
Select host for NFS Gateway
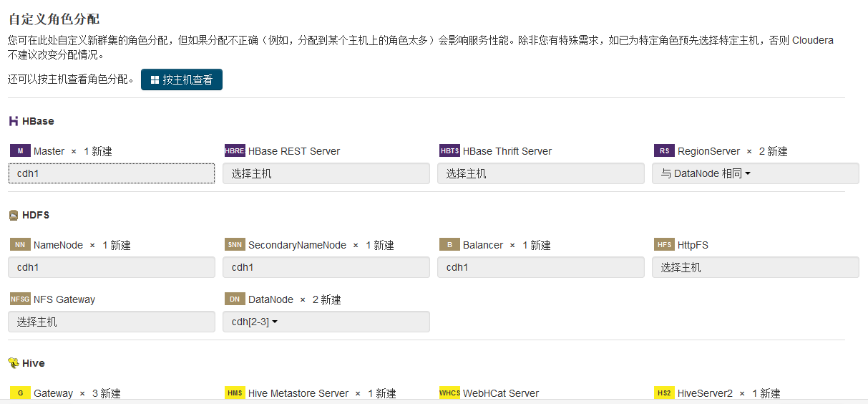(x=112, y=322)
